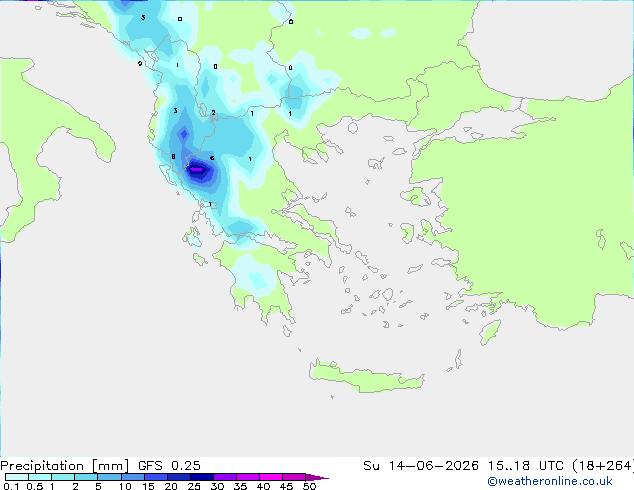Pick the legend swatch between 2 and 5
This screenshot has width=634, height=490.
point(86,477)
